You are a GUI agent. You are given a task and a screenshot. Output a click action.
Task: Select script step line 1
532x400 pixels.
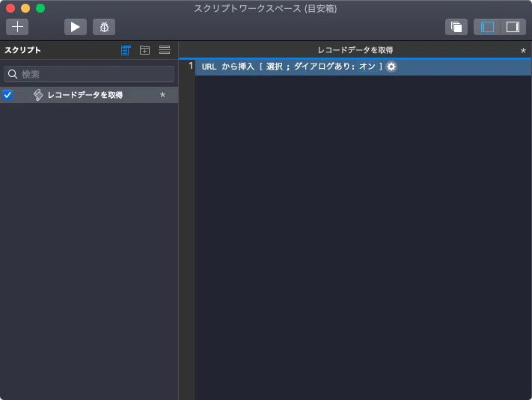[x=363, y=67]
